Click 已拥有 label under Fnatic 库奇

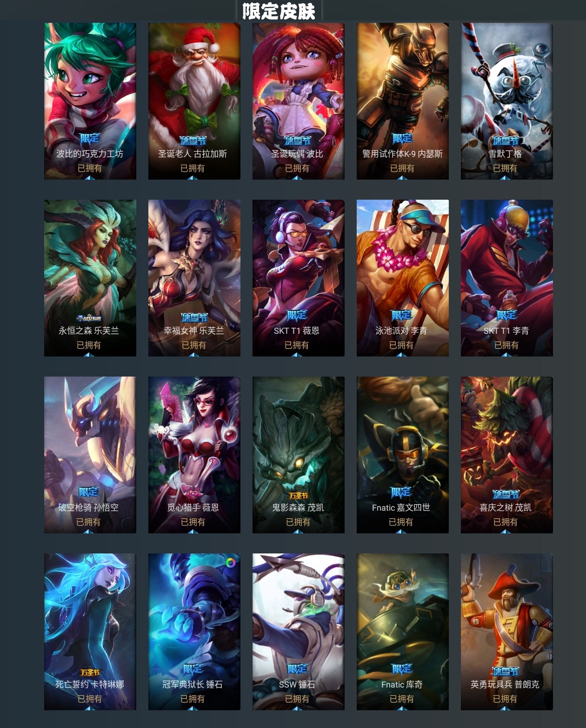(402, 699)
